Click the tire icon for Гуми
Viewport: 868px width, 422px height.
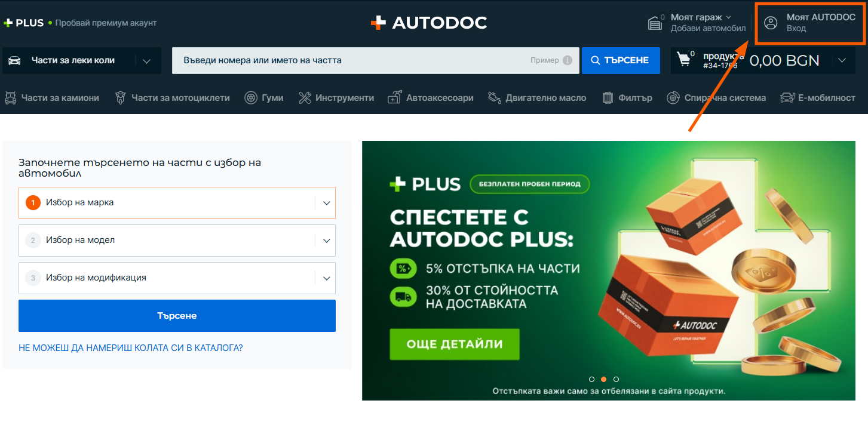251,98
